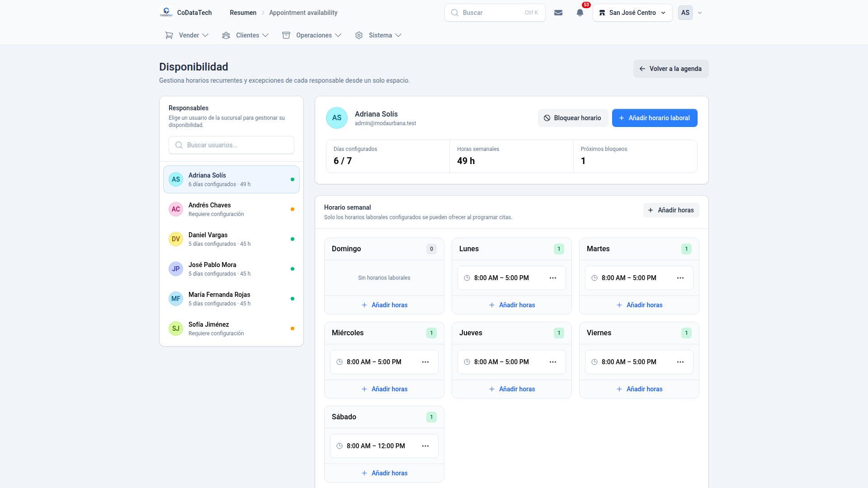
Task: Add hours to Lunes
Action: tap(512, 305)
